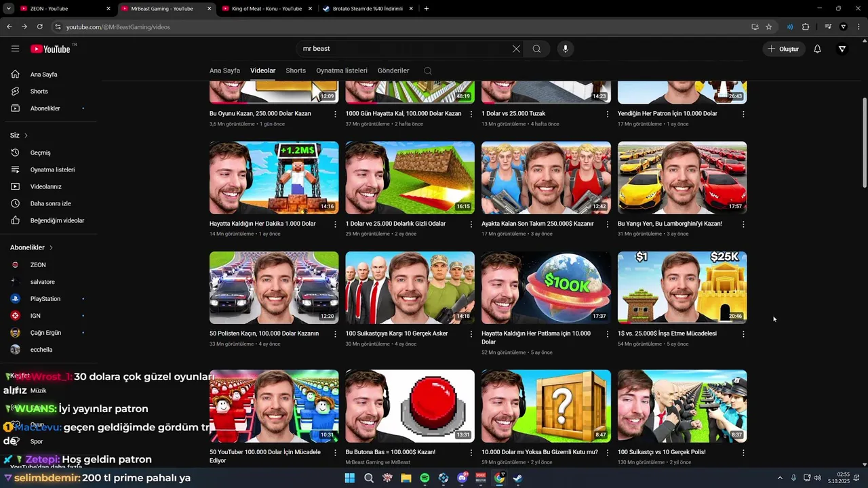Expand the 'Abonelikler' section chevron
The height and width of the screenshot is (488, 868).
(x=51, y=247)
